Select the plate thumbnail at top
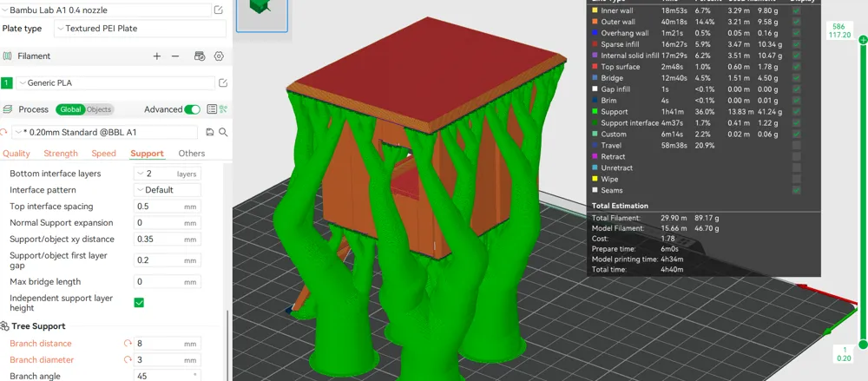 tap(262, 15)
